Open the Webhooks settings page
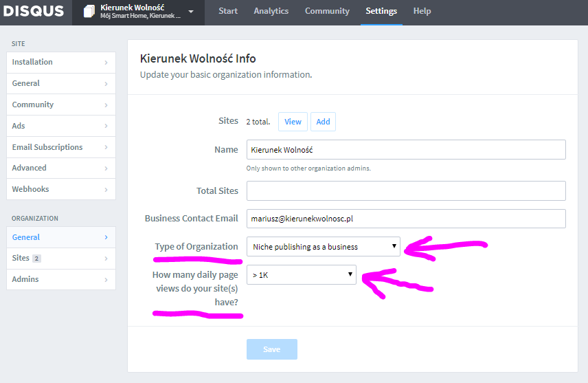The width and height of the screenshot is (588, 383). tap(60, 189)
